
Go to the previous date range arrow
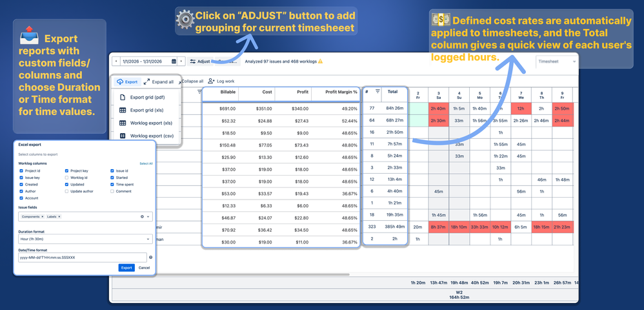pos(116,61)
